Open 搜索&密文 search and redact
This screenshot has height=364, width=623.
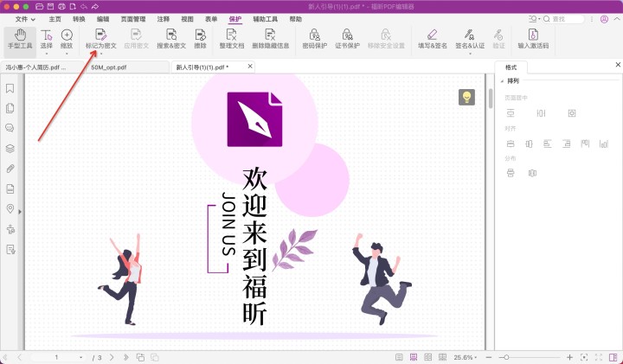tap(171, 39)
